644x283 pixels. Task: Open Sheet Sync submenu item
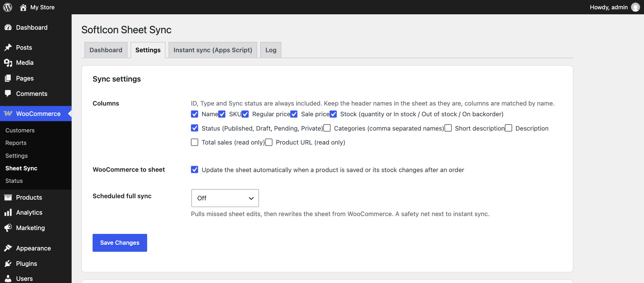(x=21, y=168)
